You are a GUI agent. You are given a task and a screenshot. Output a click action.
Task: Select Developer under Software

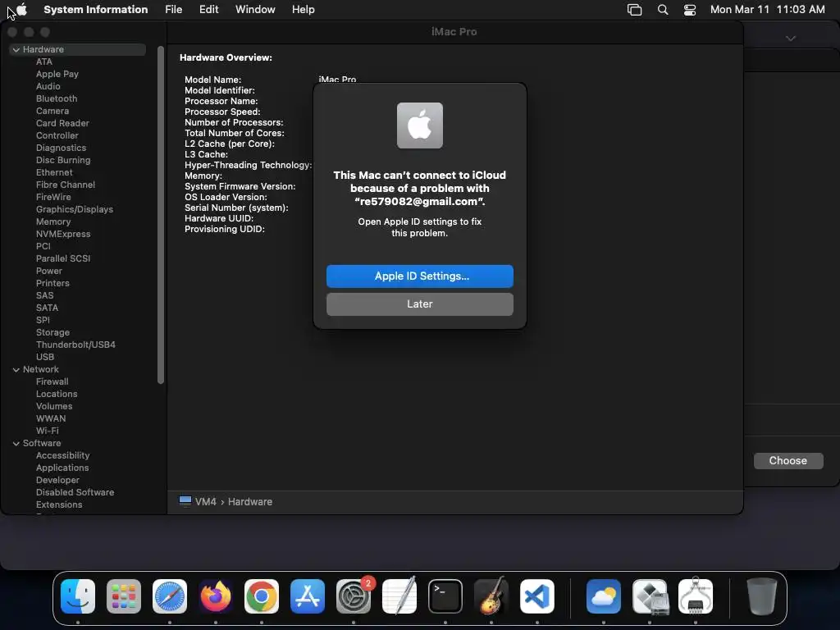pyautogui.click(x=57, y=480)
